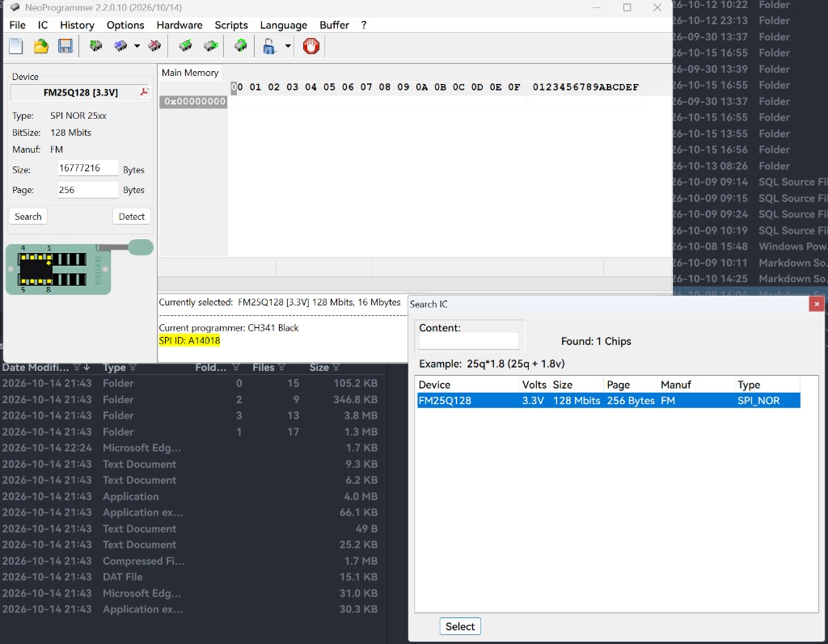Screen dimensions: 828x644
Task: Open the File menu
Action: click(x=18, y=25)
